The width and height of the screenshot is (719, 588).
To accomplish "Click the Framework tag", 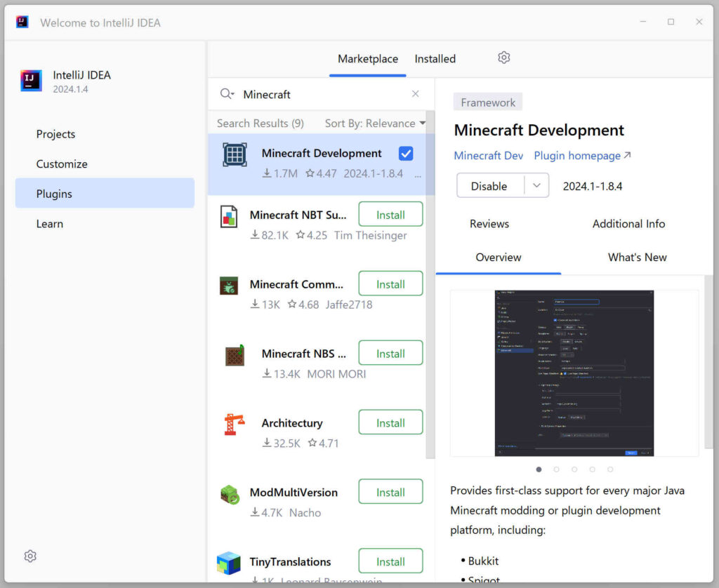I will [x=488, y=102].
